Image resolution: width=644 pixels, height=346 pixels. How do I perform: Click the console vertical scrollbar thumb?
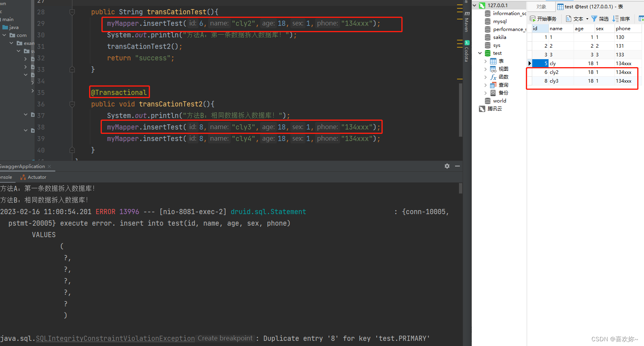coord(461,188)
